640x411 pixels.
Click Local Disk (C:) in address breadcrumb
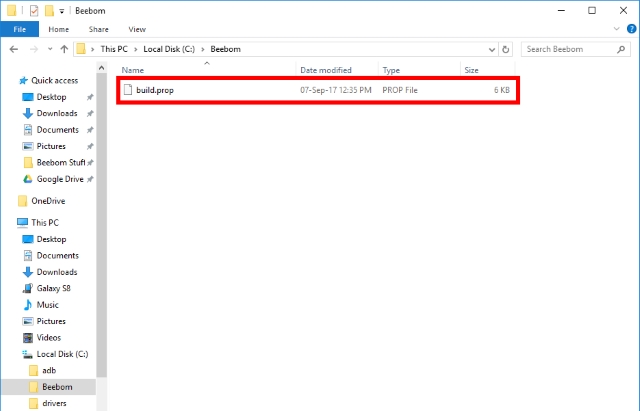pos(167,49)
